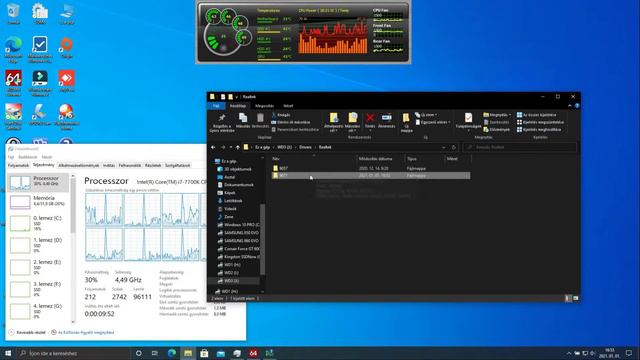Image resolution: width=640 pixels, height=360 pixels.
Task: Open recent locations dropdown in Explorer nav
Action: click(231, 147)
